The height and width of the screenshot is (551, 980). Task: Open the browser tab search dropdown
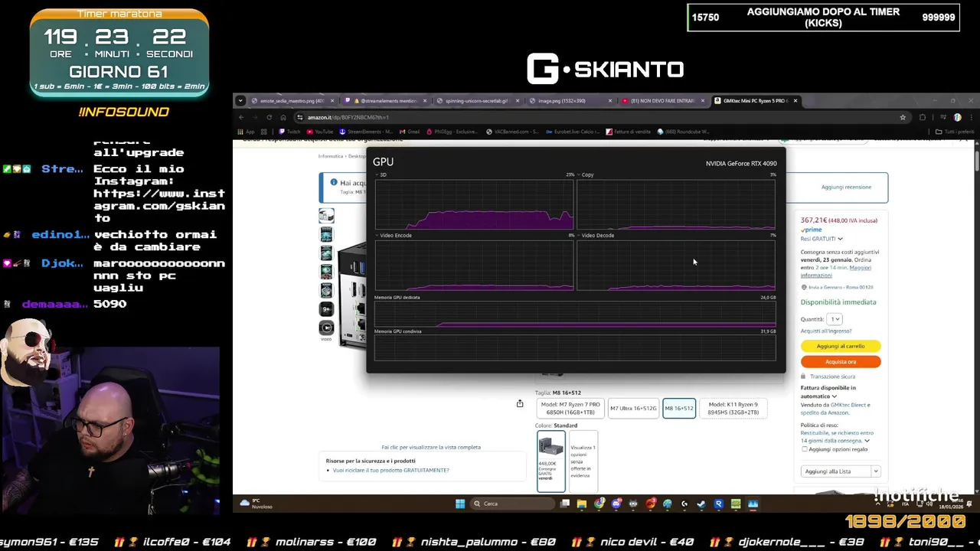[x=240, y=100]
